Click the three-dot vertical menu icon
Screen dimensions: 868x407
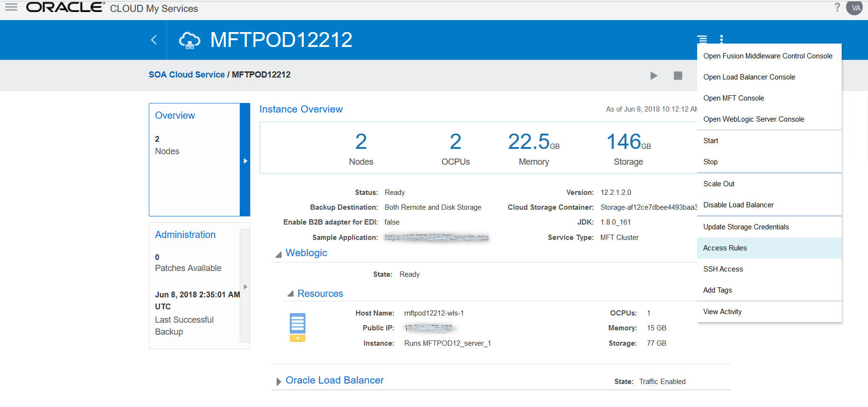[721, 39]
